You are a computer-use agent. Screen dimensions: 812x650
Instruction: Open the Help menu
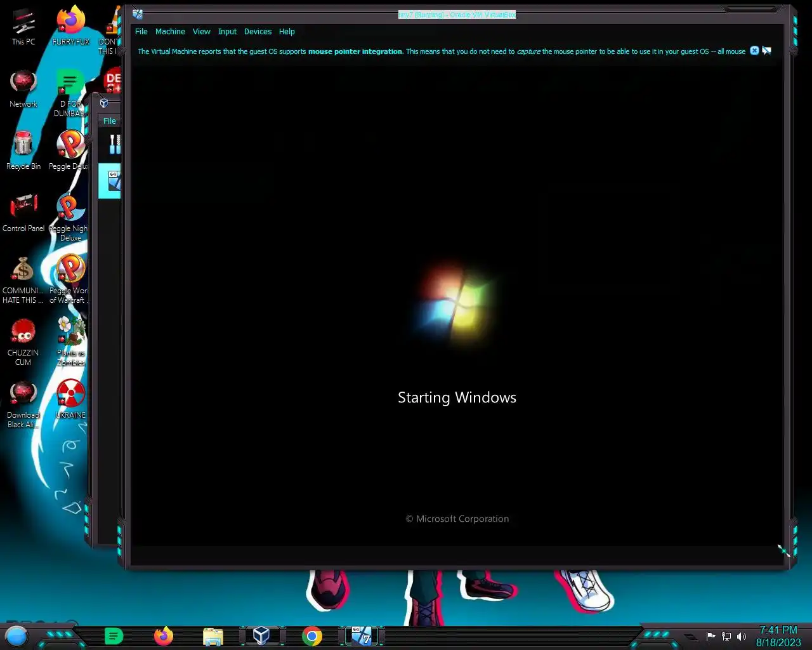[287, 32]
